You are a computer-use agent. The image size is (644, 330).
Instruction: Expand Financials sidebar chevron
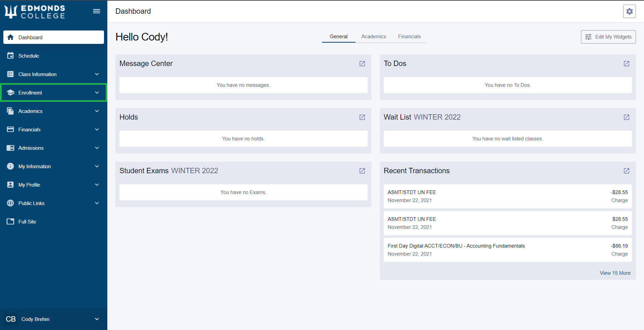97,129
